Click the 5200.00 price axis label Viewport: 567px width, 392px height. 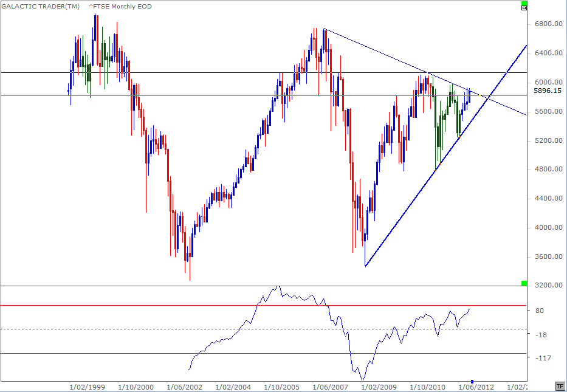click(x=549, y=140)
